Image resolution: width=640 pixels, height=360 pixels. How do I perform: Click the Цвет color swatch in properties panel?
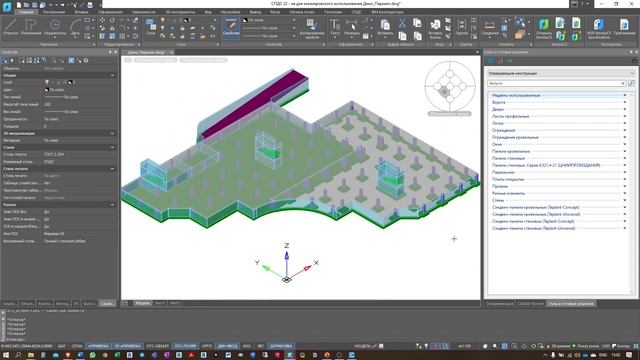[47, 90]
